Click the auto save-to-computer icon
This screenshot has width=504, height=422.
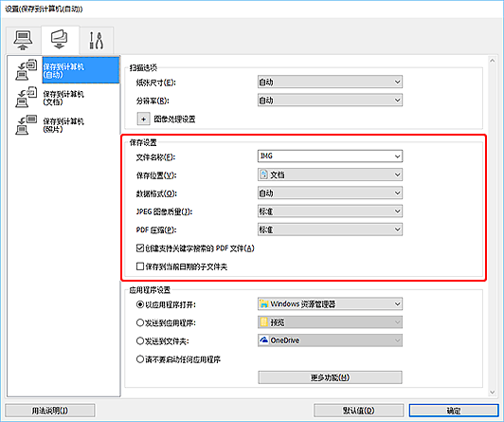pyautogui.click(x=27, y=70)
